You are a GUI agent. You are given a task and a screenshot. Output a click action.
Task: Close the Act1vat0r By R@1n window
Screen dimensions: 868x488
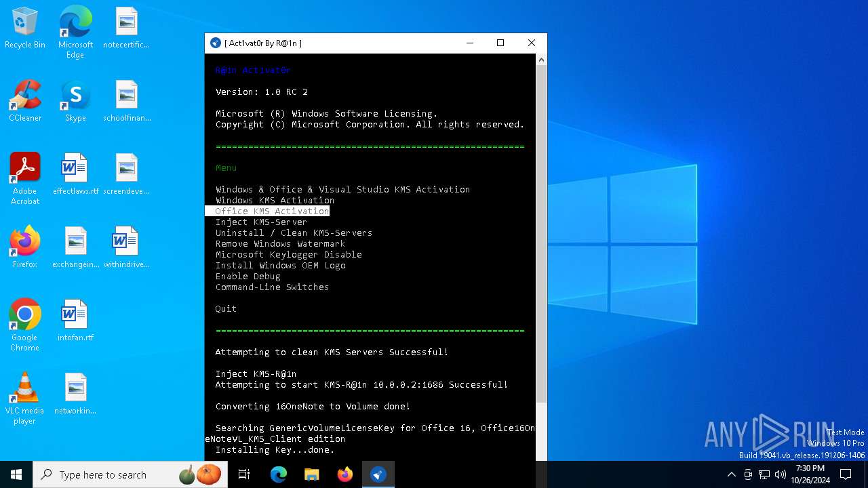531,43
